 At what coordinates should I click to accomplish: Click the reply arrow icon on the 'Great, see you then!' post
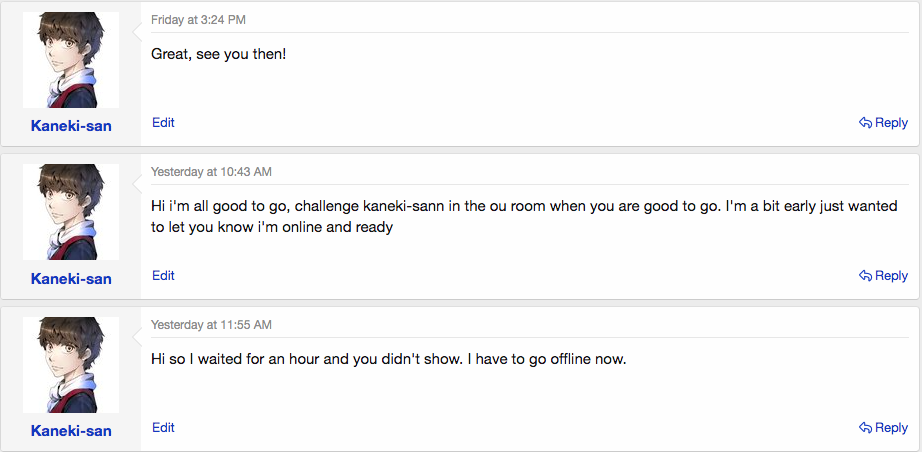[865, 123]
